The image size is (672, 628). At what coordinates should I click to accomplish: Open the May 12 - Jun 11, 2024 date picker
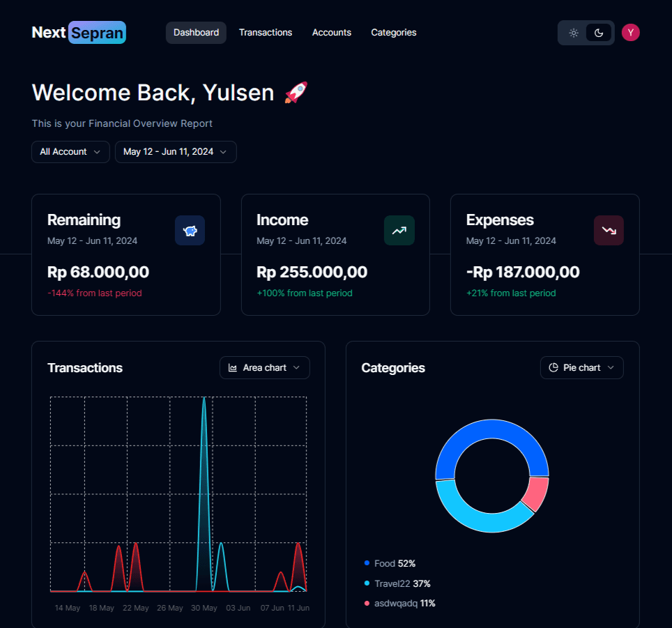[x=176, y=152]
